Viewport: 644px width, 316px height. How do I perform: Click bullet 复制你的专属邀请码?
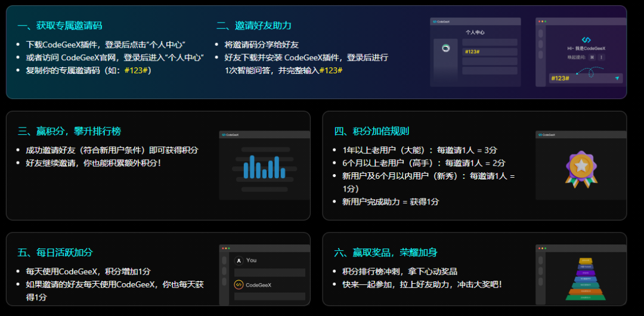click(89, 70)
